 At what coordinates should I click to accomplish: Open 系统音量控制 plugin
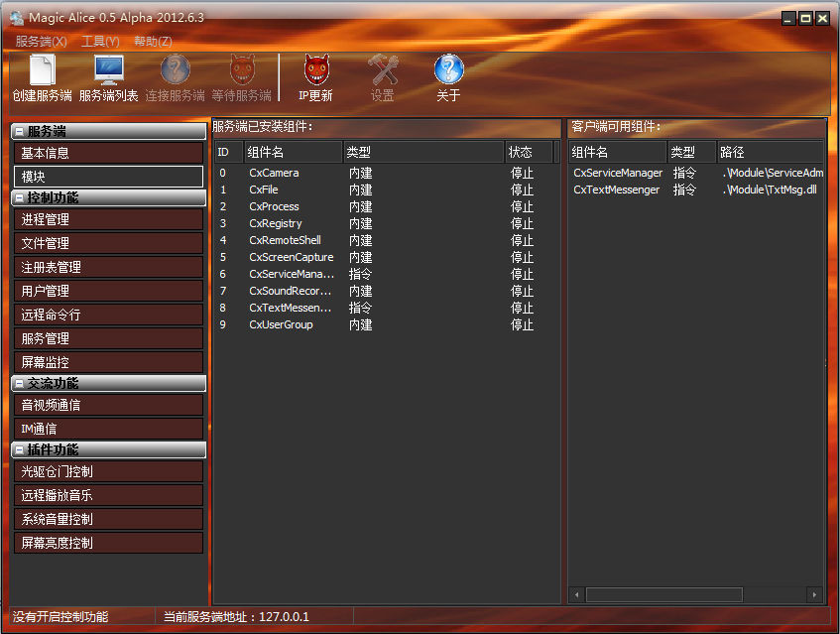(109, 519)
